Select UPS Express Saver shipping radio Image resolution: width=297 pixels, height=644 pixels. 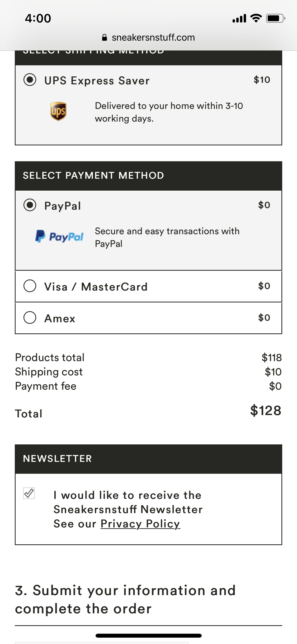(x=30, y=80)
